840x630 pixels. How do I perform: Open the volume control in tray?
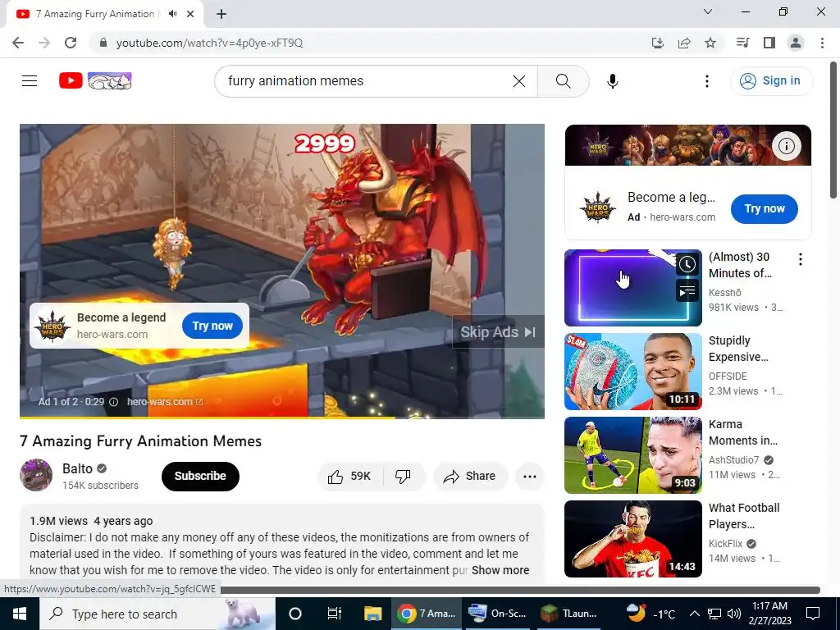point(734,614)
